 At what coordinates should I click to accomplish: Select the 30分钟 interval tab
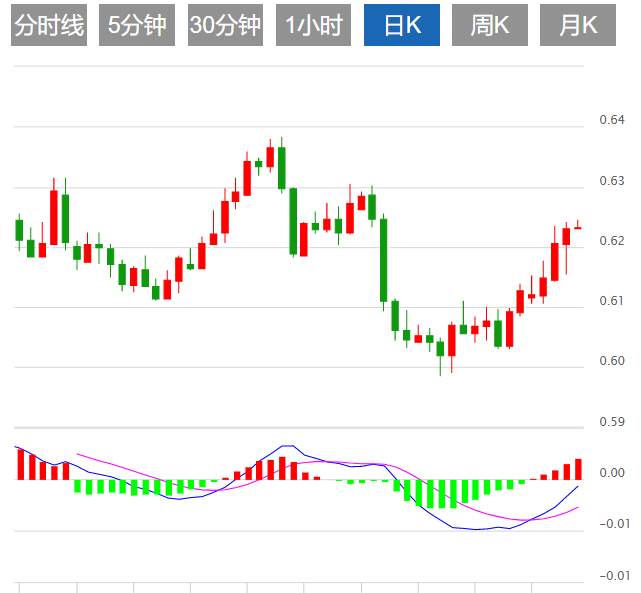click(x=225, y=25)
